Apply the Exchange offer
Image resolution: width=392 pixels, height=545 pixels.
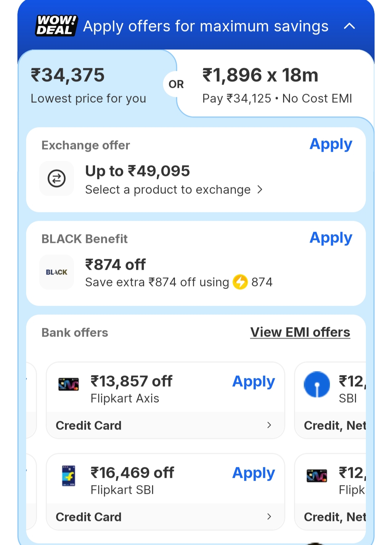click(331, 144)
